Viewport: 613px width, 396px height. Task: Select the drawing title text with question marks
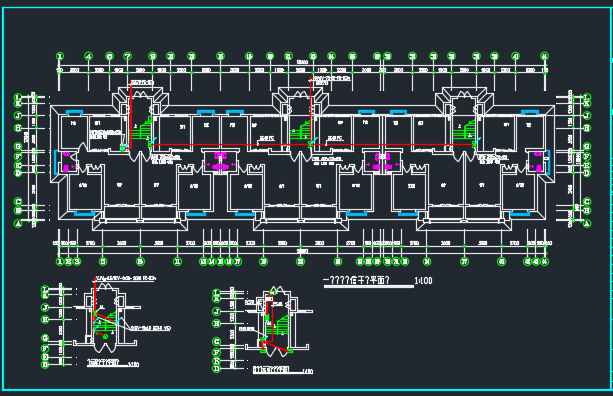click(x=356, y=280)
